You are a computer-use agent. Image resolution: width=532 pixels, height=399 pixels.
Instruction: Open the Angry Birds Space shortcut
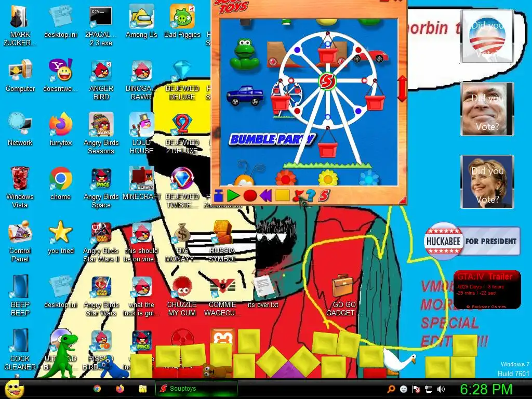(x=101, y=187)
